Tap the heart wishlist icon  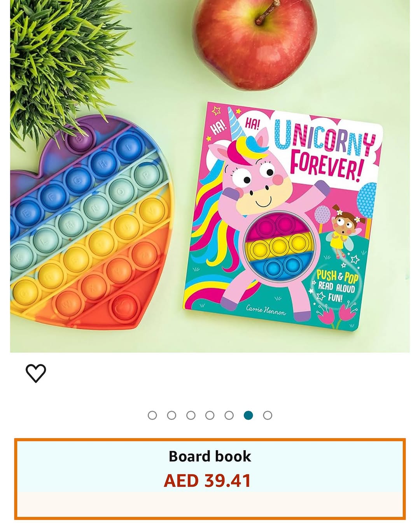(x=36, y=373)
